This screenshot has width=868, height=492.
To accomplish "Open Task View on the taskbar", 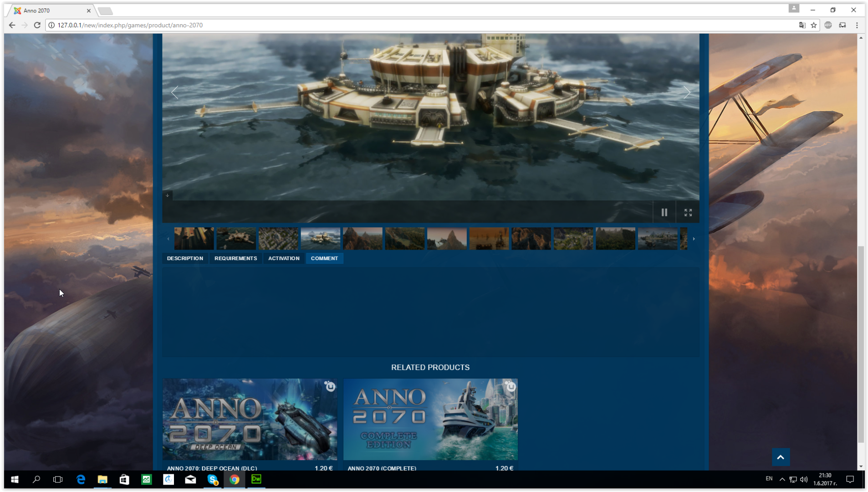I will click(x=58, y=479).
